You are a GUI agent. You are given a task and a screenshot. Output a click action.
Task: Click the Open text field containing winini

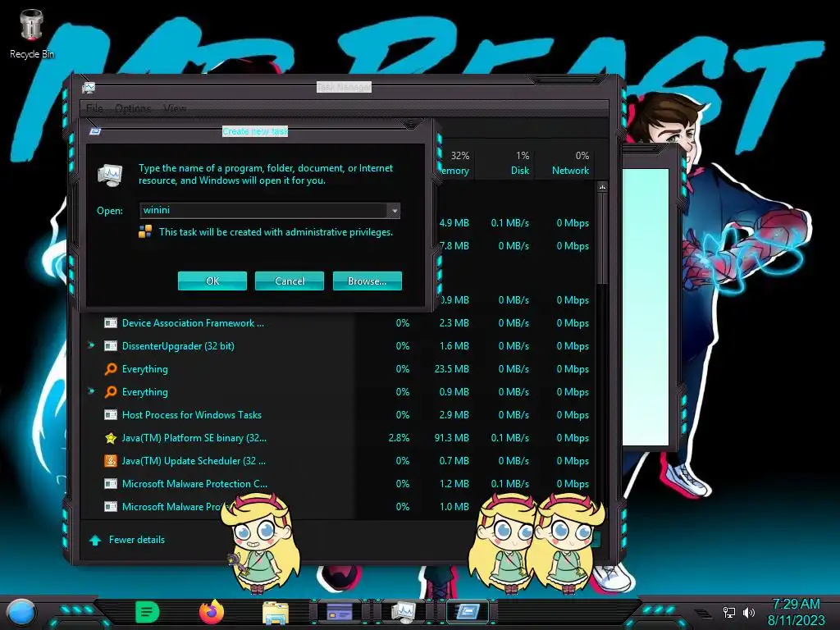263,211
